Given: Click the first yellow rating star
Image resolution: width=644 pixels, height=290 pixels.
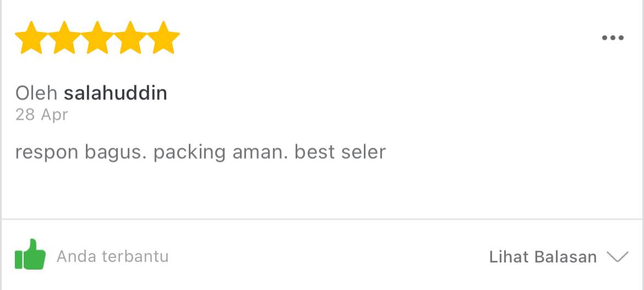Looking at the screenshot, I should point(31,38).
